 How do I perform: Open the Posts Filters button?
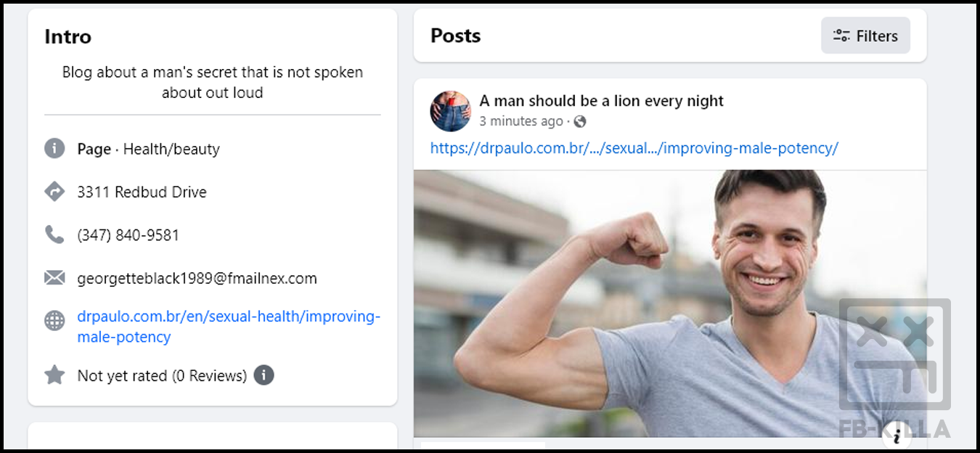865,36
